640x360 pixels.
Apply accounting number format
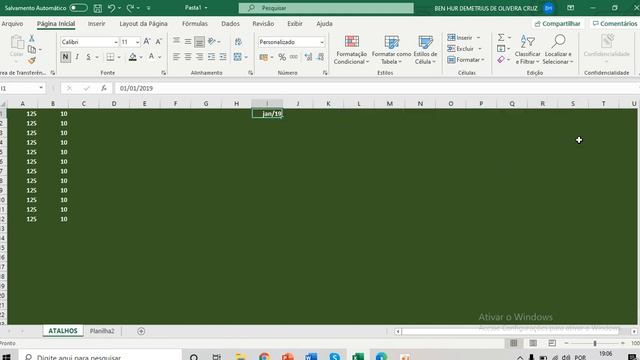click(264, 57)
